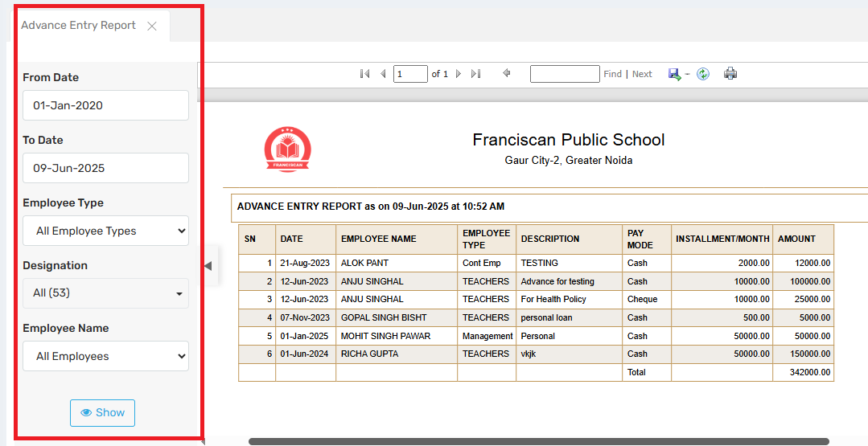This screenshot has width=868, height=446.
Task: Click the find text search box
Action: 565,74
